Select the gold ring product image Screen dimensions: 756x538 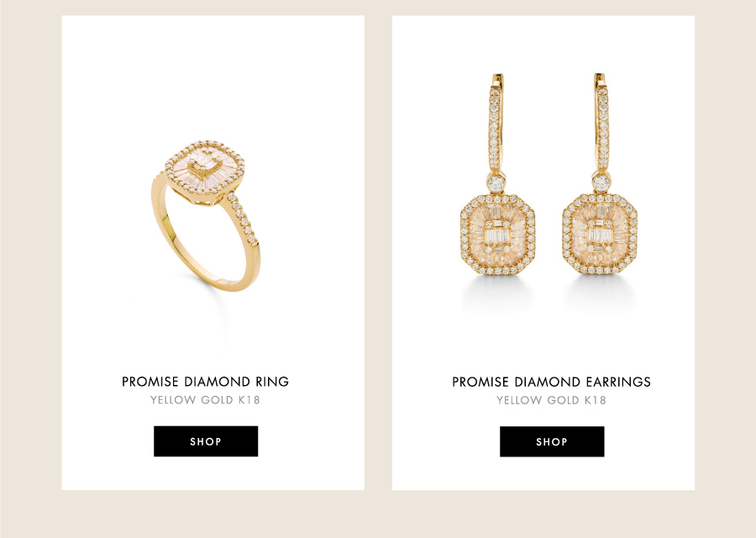pyautogui.click(x=206, y=216)
